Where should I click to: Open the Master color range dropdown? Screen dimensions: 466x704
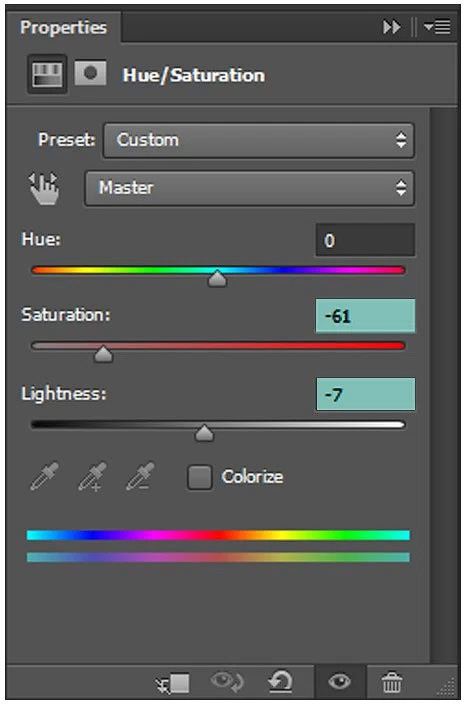click(x=249, y=188)
